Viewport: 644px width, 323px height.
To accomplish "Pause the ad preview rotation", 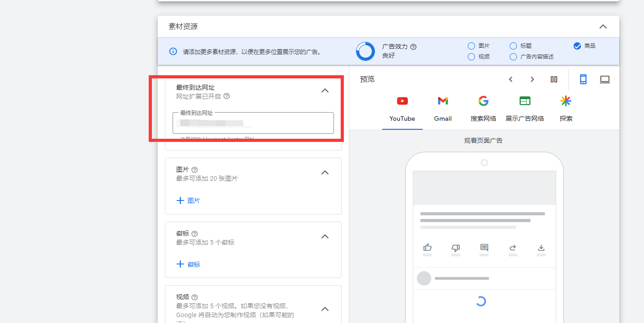I will tap(554, 79).
